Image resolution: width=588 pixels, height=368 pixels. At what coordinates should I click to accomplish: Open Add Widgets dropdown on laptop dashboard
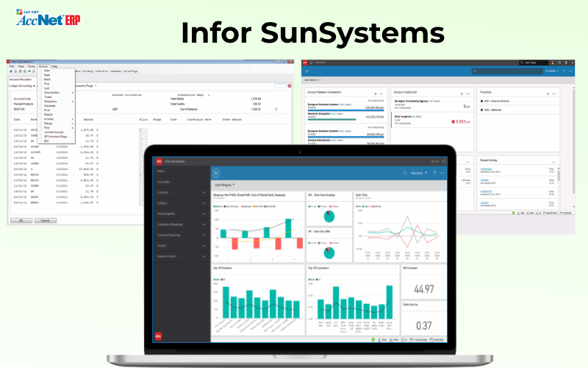click(x=225, y=185)
